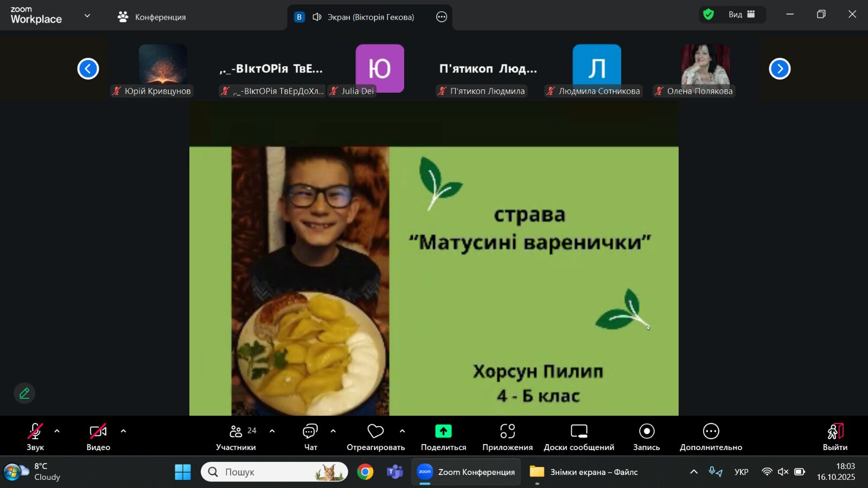This screenshot has height=488, width=868.
Task: Open the More options menu in toolbar
Action: coord(711,432)
